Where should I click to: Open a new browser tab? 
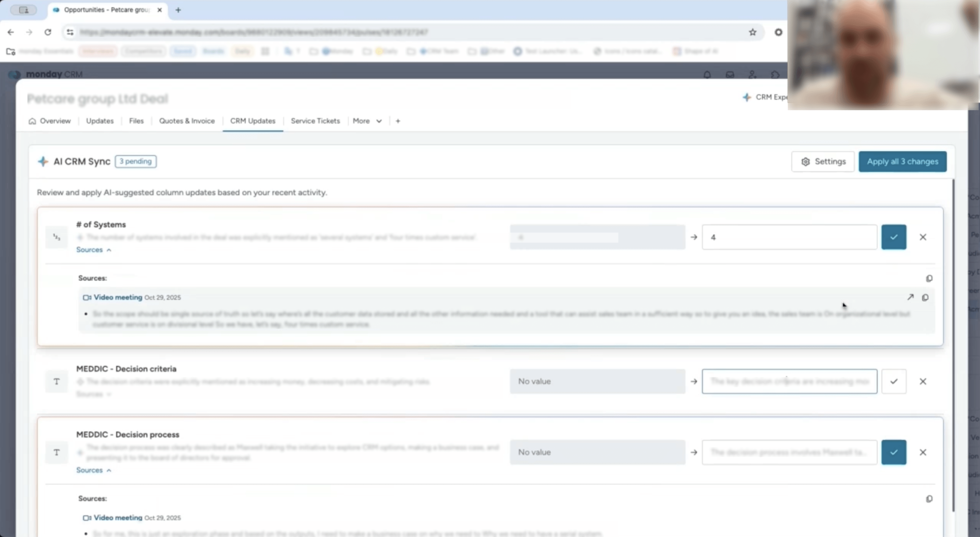(x=178, y=10)
